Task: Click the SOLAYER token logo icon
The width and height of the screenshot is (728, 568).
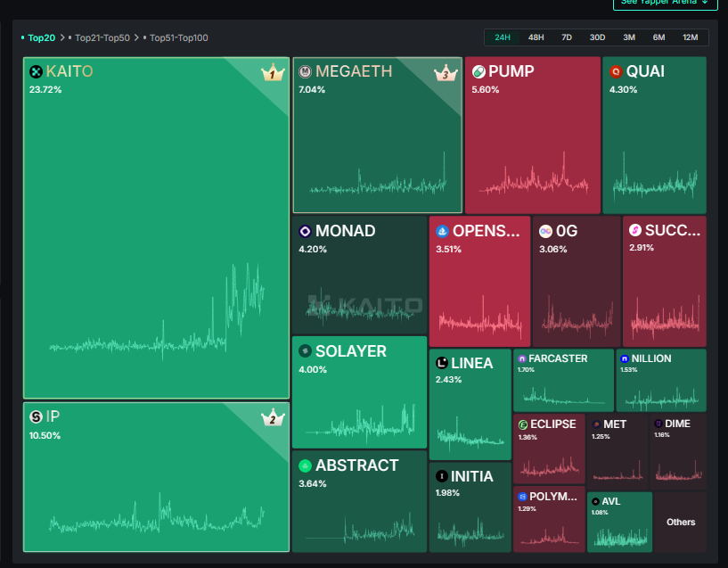Action: coord(305,351)
